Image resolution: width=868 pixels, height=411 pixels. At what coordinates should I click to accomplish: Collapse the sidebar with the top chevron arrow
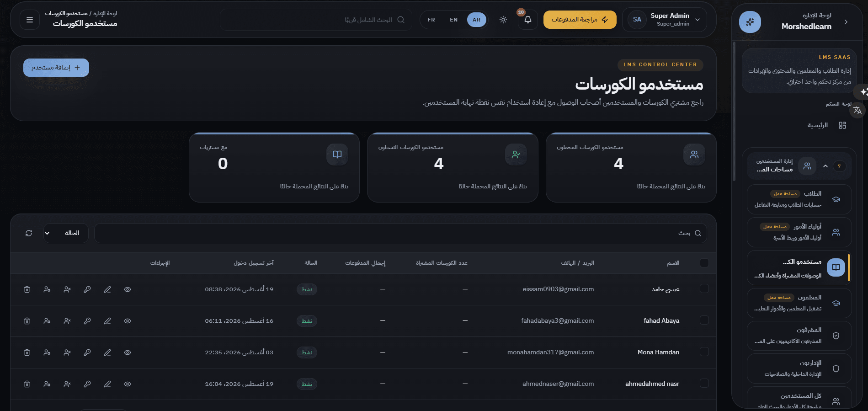[x=846, y=22]
